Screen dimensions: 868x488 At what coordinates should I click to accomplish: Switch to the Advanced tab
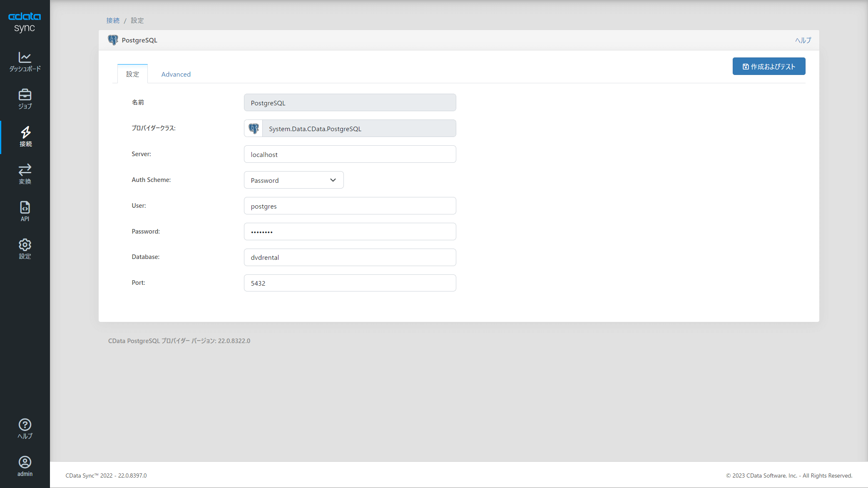(176, 74)
